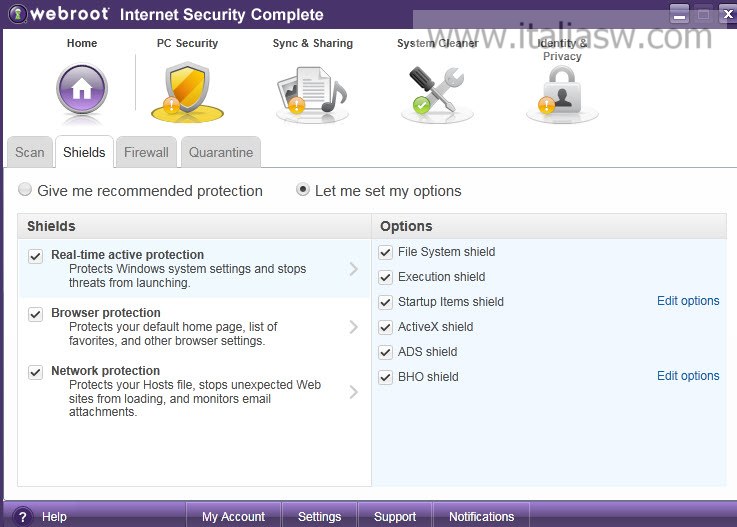
Task: Uncheck Browser protection checkbox
Action: point(36,314)
